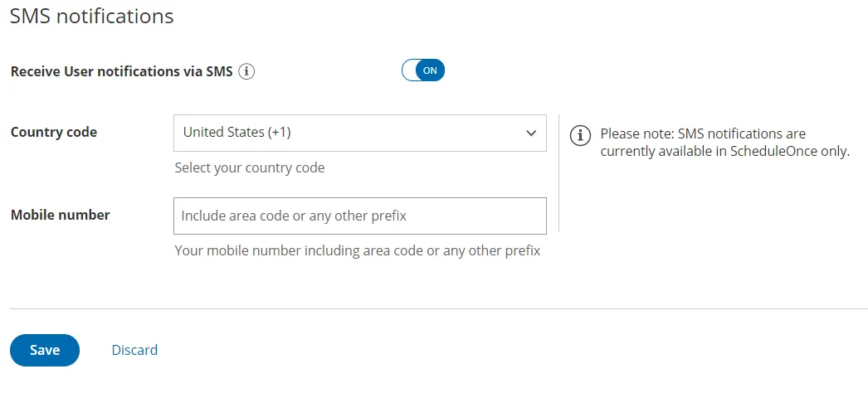This screenshot has height=393, width=868.
Task: Click the white knob of the SMS toggle
Action: (x=410, y=70)
